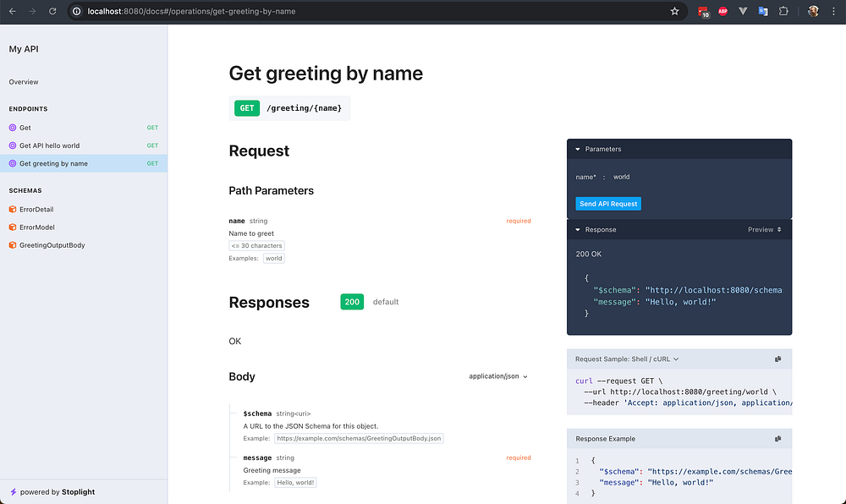Open the browser three-dot menu

(x=833, y=11)
